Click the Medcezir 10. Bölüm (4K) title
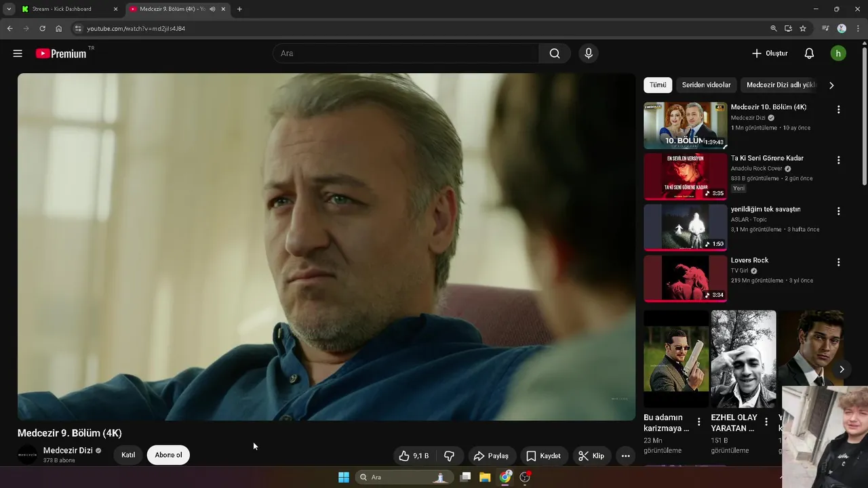Image resolution: width=868 pixels, height=488 pixels. (768, 107)
